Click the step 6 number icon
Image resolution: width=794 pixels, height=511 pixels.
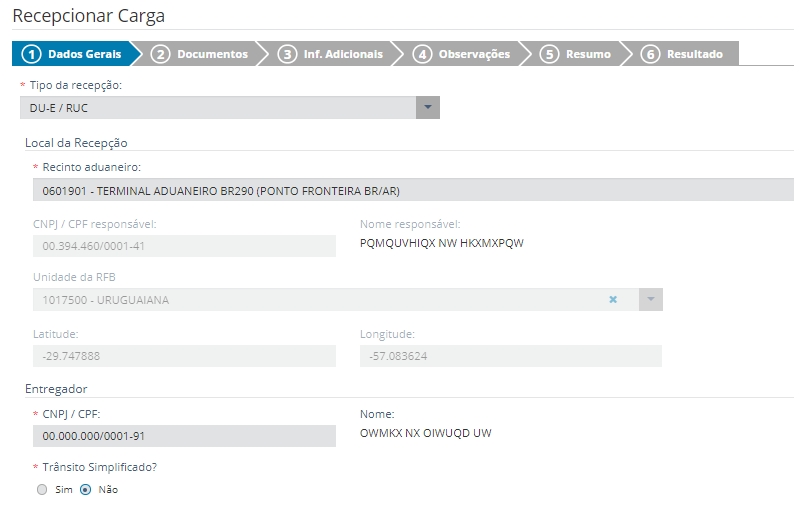(x=651, y=54)
